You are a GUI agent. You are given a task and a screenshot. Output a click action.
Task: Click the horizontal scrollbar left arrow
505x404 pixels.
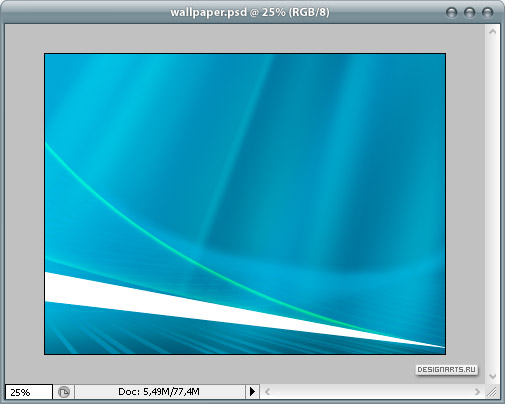(267, 392)
